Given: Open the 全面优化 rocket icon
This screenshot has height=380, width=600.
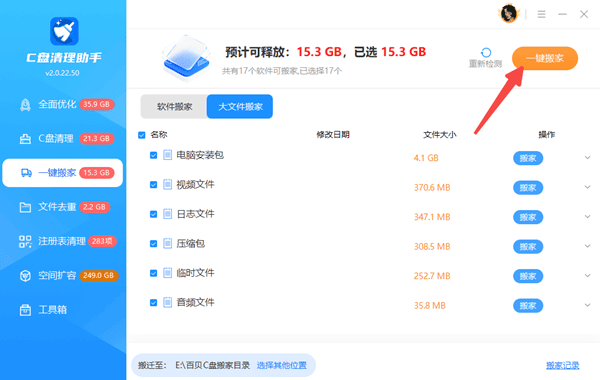Looking at the screenshot, I should pos(25,104).
